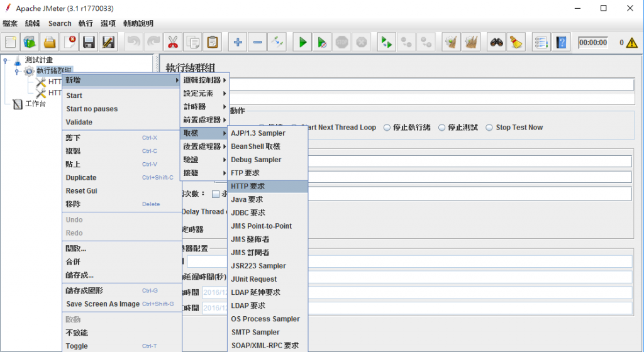Click the Shutdown toolbar icon
This screenshot has width=644, height=352.
click(x=362, y=42)
